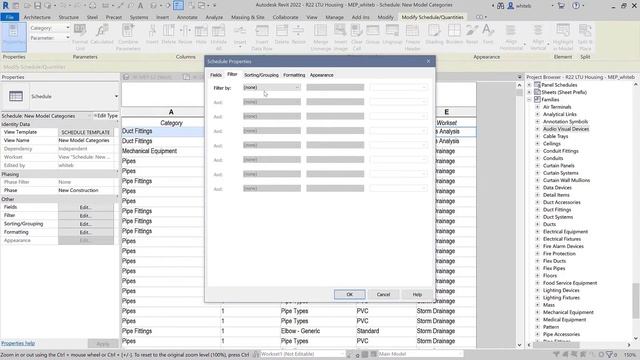Expand the Cable Trays family node
Viewport: 640px width, 360px height.
coord(538,136)
